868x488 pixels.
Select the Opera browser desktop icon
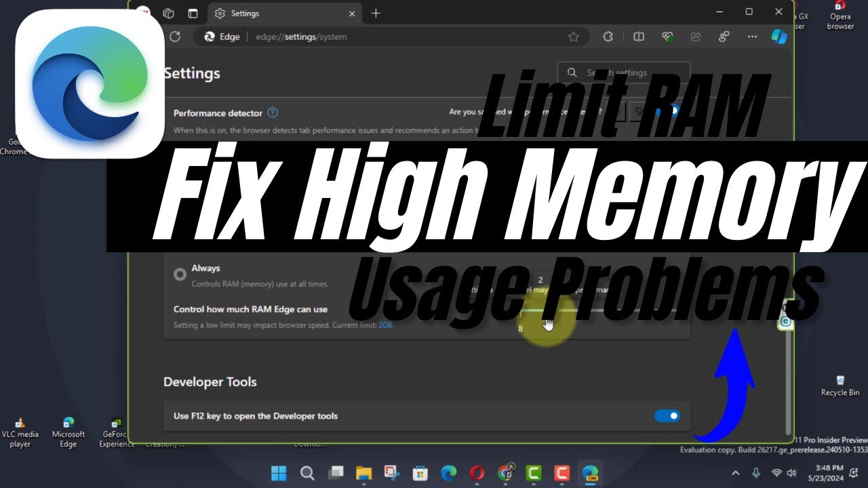point(840,16)
